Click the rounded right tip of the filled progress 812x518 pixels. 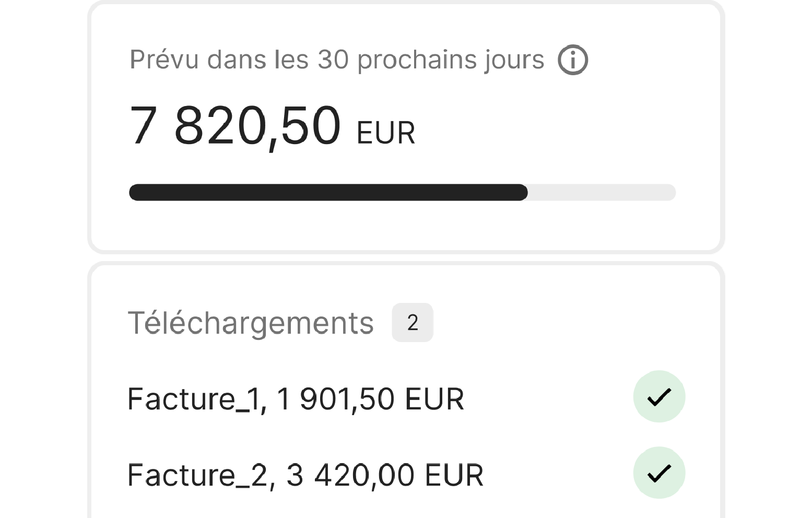[x=522, y=192]
